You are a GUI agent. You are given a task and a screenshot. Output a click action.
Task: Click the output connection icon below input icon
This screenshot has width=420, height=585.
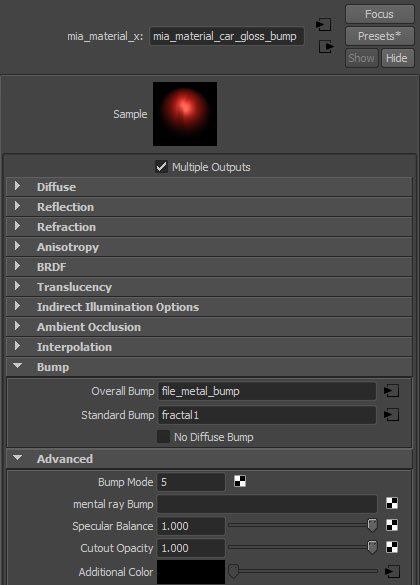[x=326, y=47]
